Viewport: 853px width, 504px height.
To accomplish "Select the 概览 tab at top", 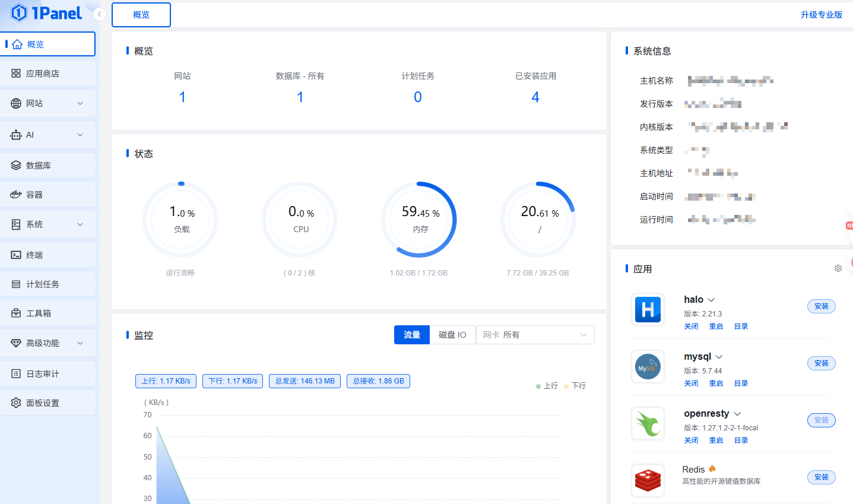I will (x=141, y=15).
